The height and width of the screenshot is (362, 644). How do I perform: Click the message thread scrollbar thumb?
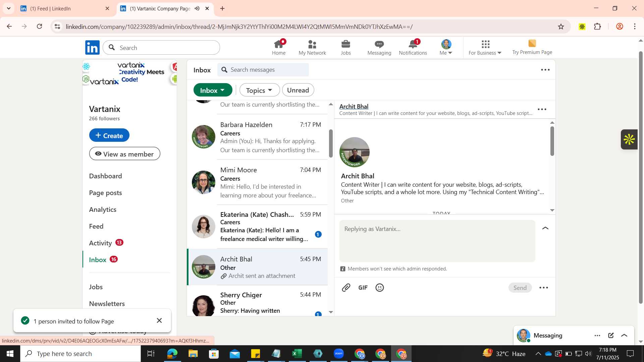552,141
